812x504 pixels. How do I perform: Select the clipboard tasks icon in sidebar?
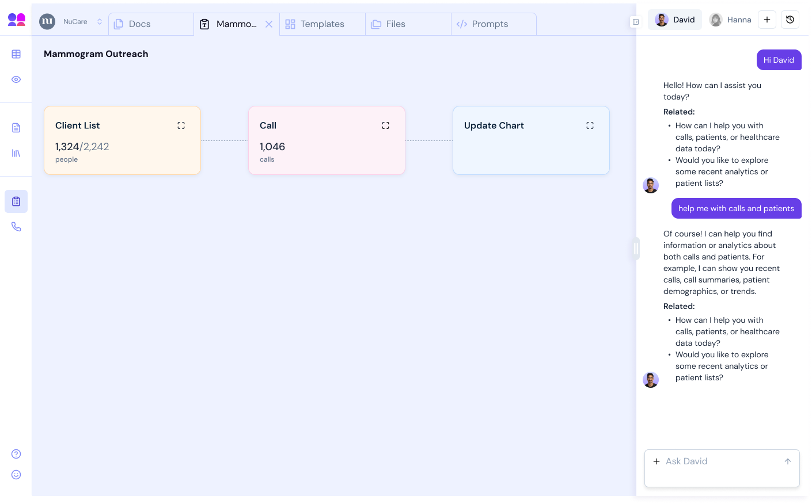tap(16, 201)
